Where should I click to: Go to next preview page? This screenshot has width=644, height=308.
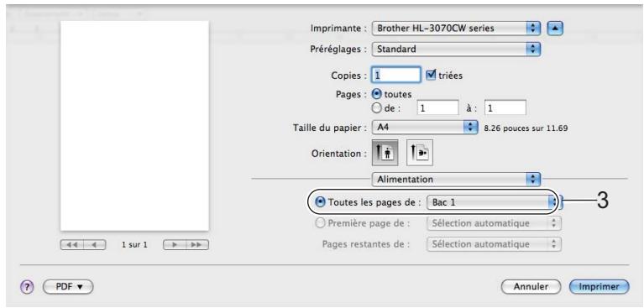[x=174, y=245]
